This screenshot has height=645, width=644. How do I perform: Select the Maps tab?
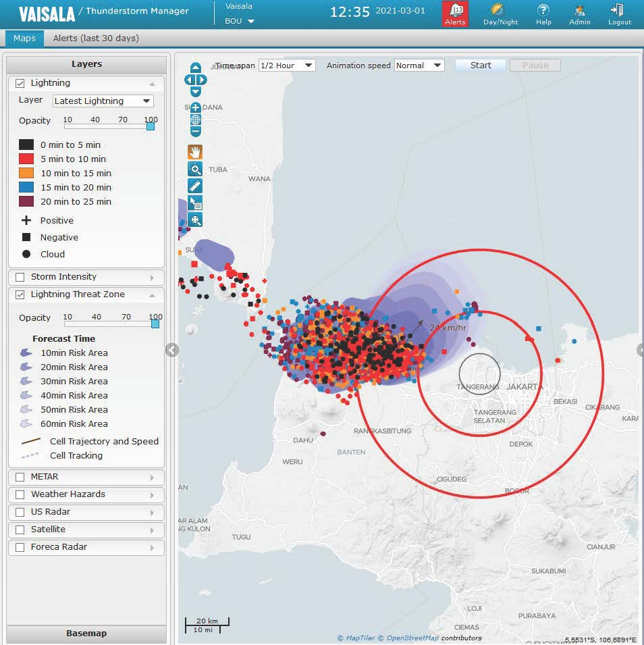(x=24, y=38)
